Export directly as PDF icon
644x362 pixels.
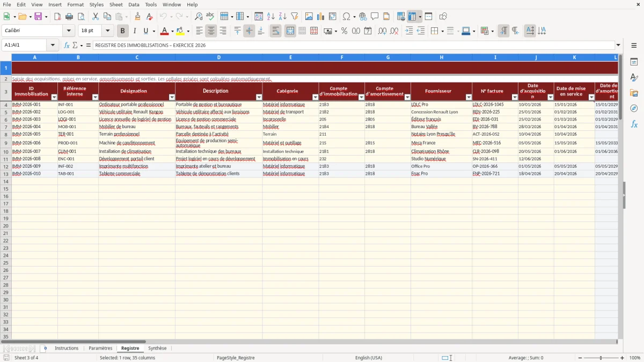57,17
